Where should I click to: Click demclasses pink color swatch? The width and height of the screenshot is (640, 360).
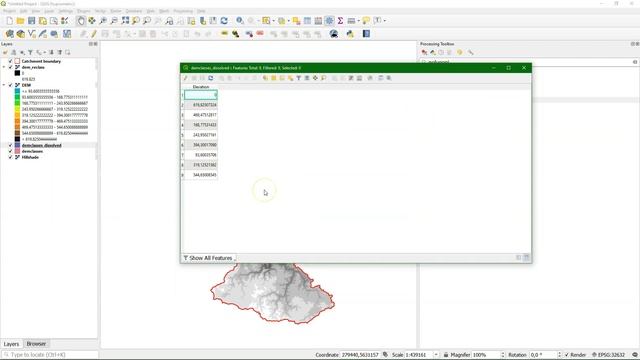17,151
